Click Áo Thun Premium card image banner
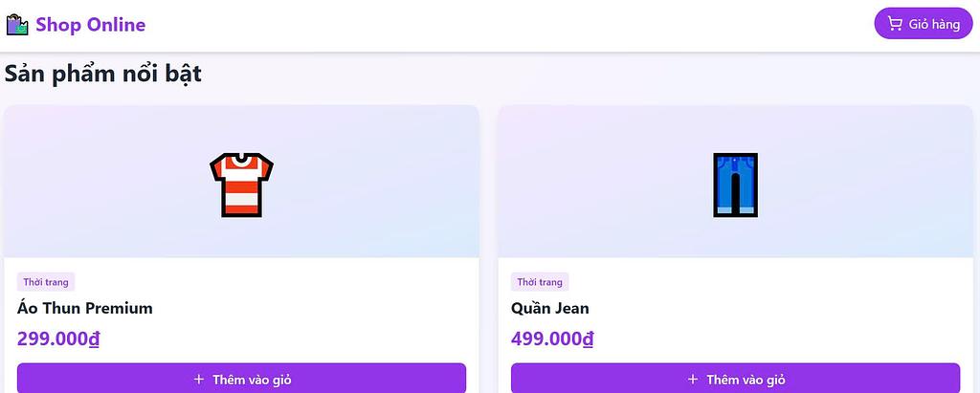Screen dimensions: 980x393 click(x=115, y=182)
